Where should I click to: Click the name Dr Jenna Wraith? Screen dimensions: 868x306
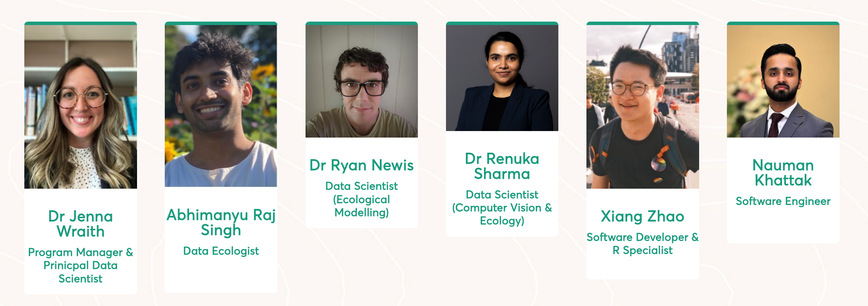point(80,224)
